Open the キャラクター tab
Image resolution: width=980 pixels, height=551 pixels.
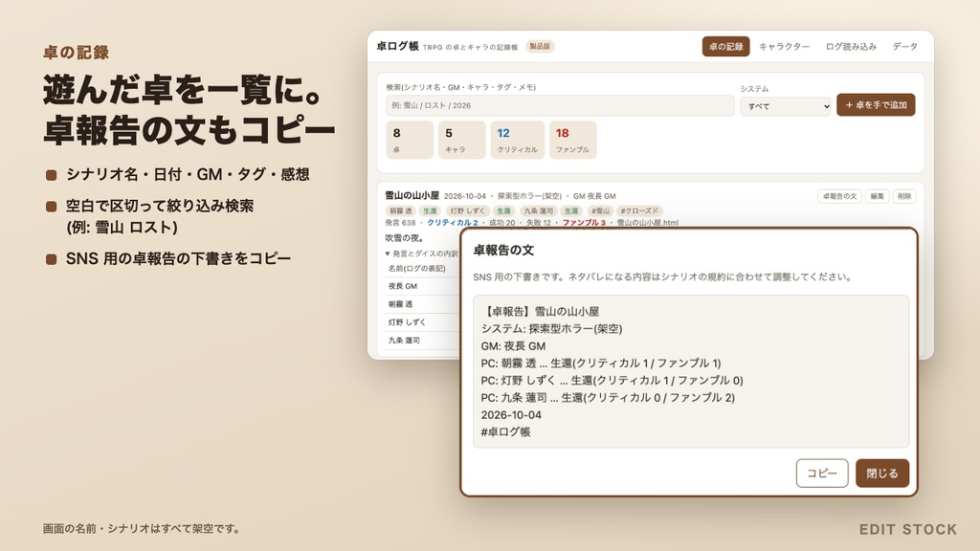tap(784, 47)
